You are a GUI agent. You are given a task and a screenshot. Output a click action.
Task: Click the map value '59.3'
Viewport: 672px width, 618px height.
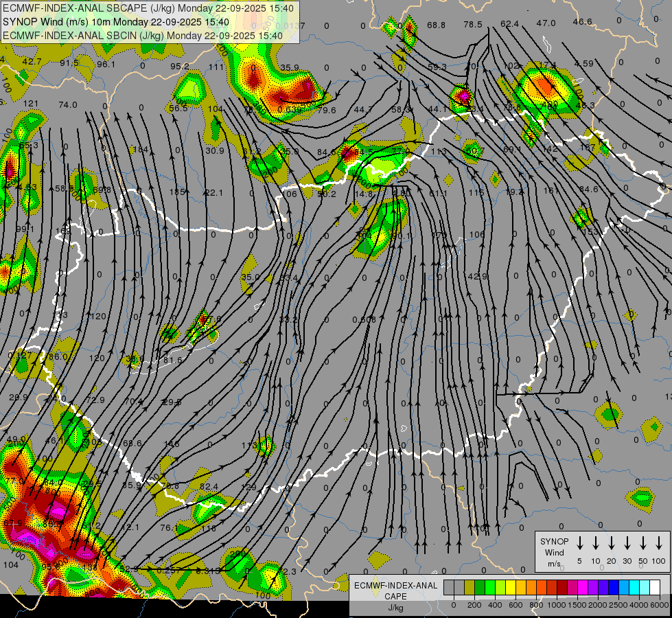(437, 67)
